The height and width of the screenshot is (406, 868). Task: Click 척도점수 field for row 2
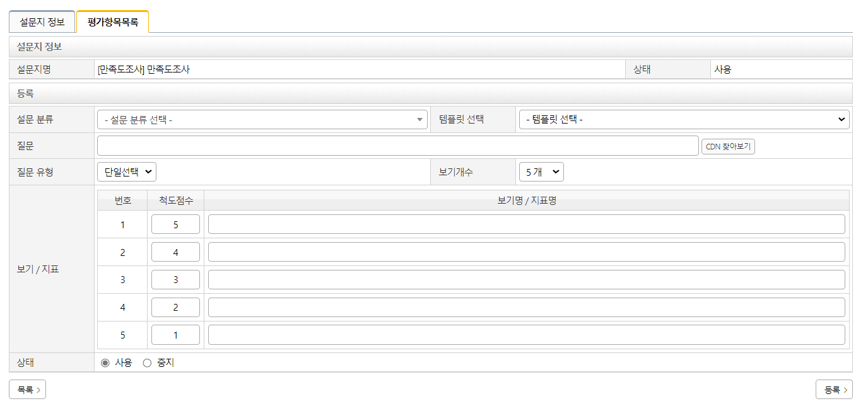click(175, 252)
